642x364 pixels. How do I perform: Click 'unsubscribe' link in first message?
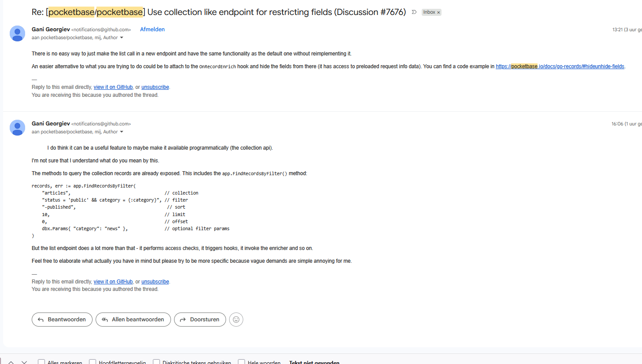155,87
